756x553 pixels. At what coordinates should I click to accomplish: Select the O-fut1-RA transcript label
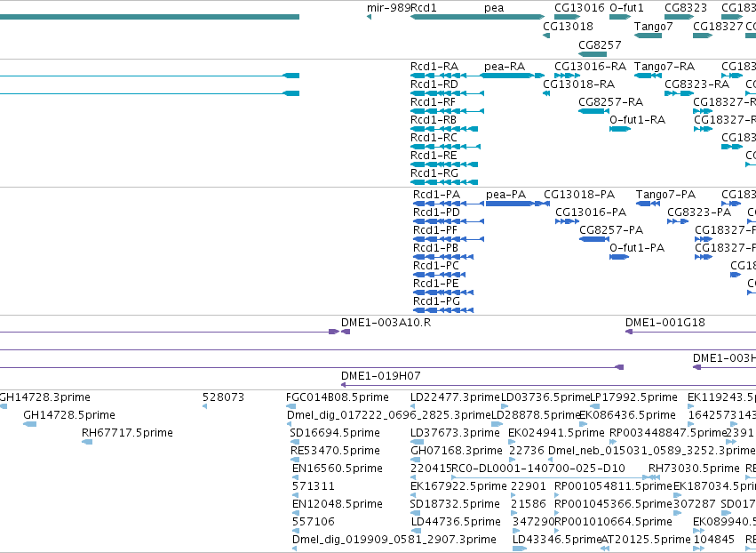click(637, 120)
